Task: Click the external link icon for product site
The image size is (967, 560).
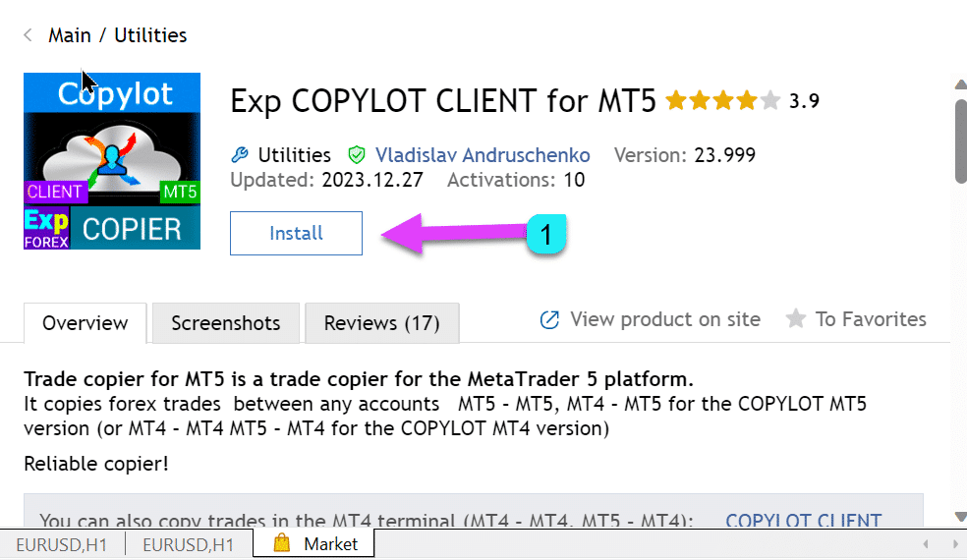Action: [550, 319]
